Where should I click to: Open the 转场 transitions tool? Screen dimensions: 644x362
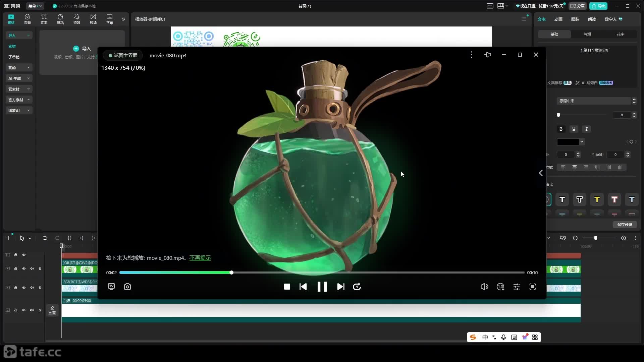(93, 19)
